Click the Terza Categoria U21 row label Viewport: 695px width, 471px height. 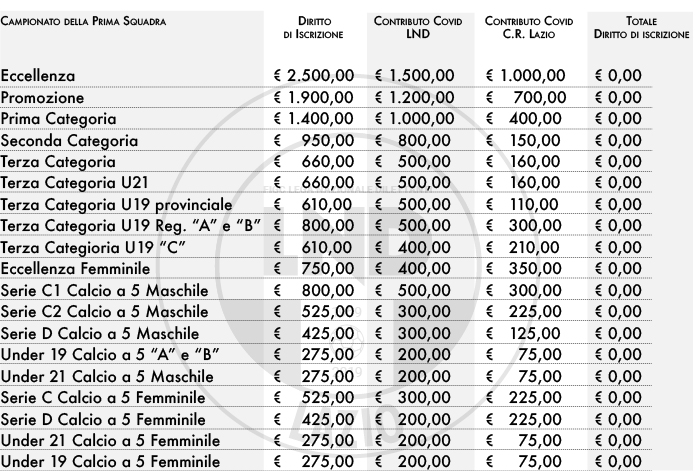[74, 183]
